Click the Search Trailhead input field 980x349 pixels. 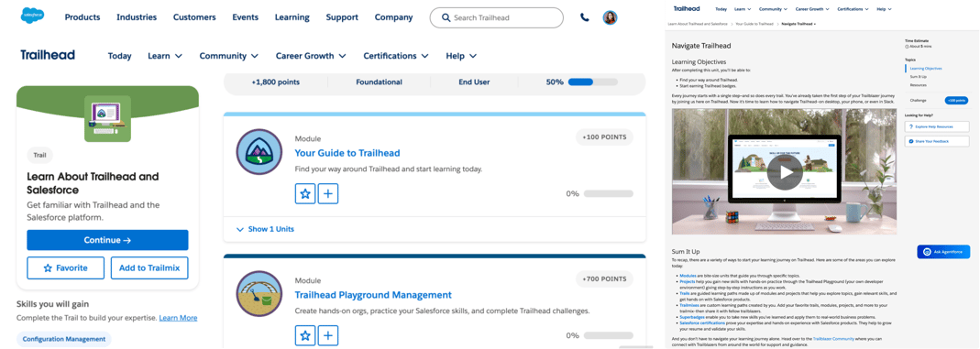coord(496,17)
